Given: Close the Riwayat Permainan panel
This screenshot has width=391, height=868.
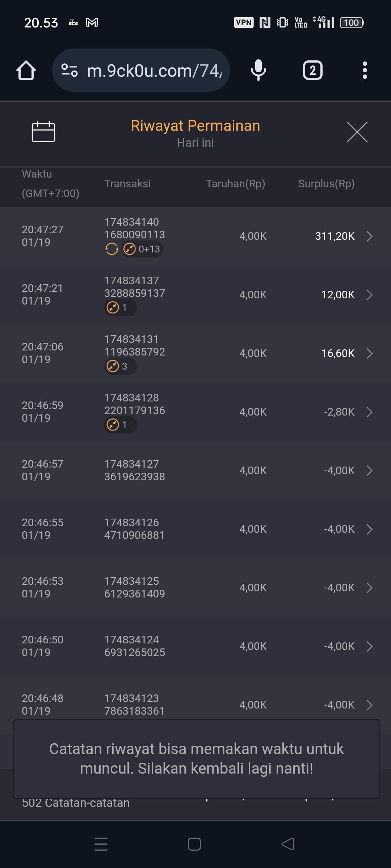Looking at the screenshot, I should 357,132.
